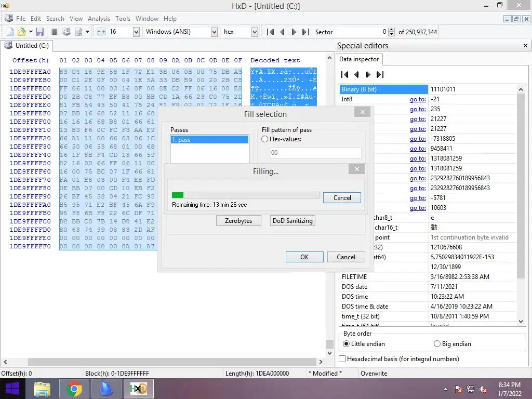
Task: Click the Open disk toolbar icon
Action: [x=66, y=32]
